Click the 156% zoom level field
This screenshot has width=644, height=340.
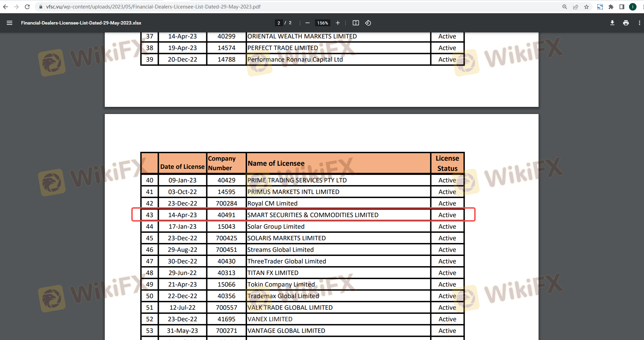click(322, 23)
